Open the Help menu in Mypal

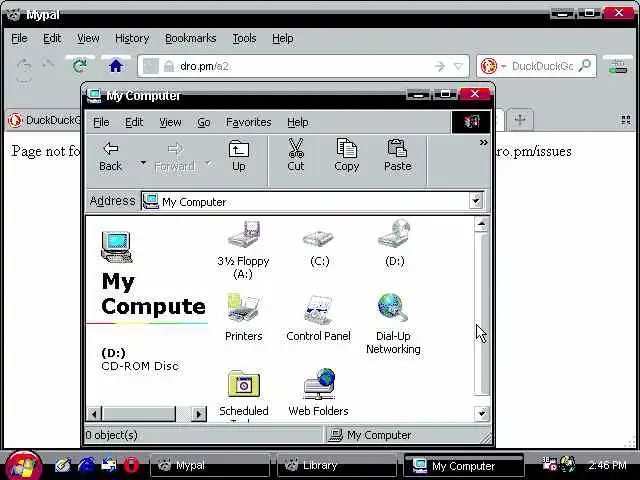[282, 38]
